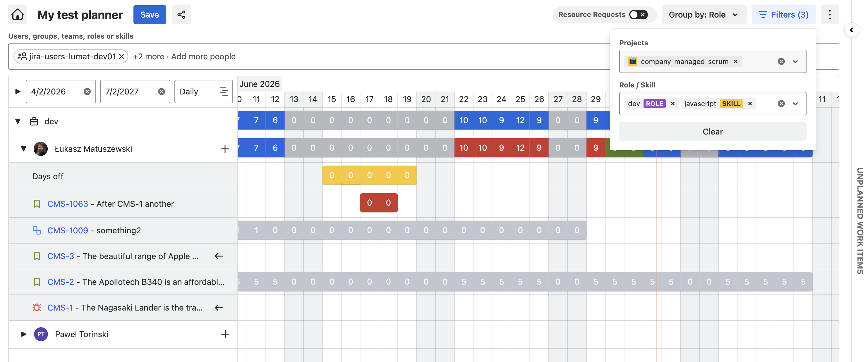Collapse the dev role group

pos(18,121)
